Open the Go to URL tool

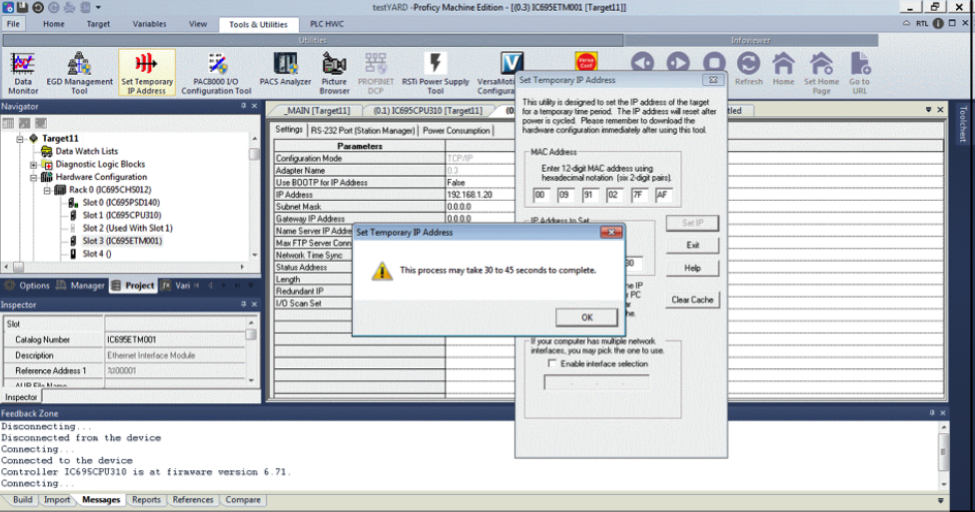tap(859, 73)
